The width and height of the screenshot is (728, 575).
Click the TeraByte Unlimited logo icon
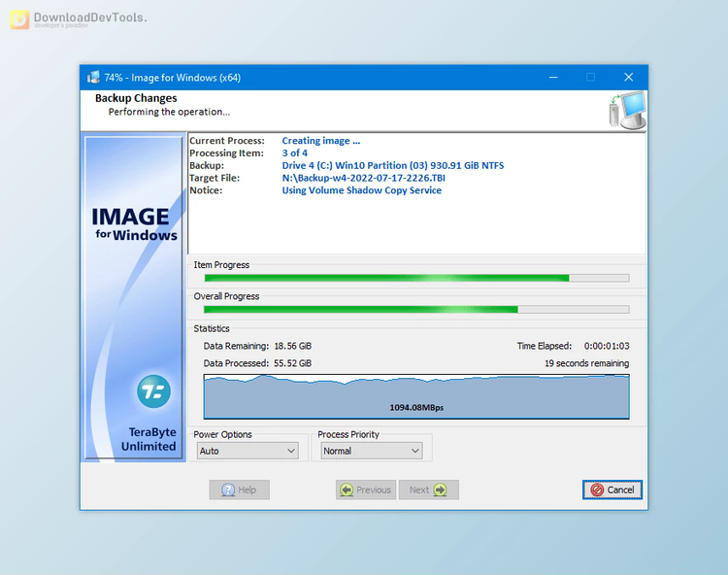coord(153,391)
